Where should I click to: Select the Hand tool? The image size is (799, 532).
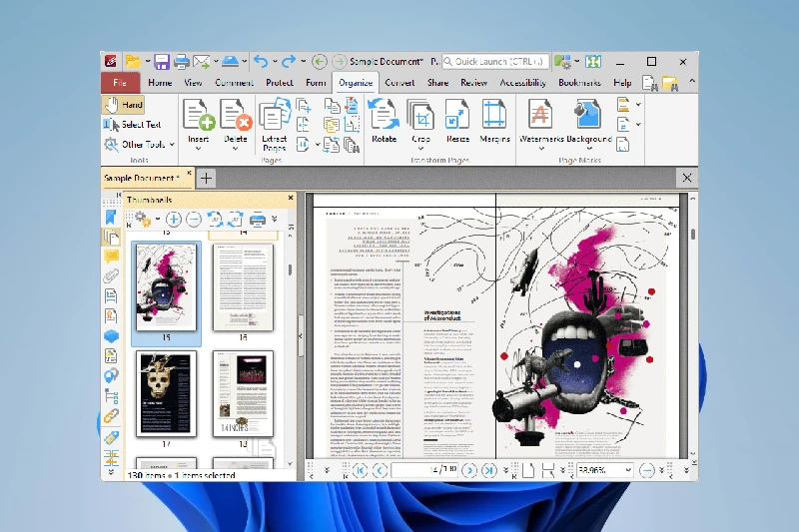(x=123, y=105)
